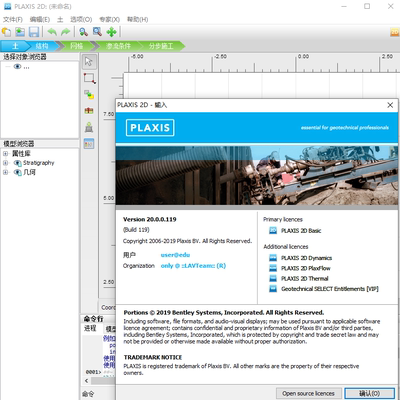The width and height of the screenshot is (400, 400).
Task: Click the Save project floppy icon
Action: click(34, 32)
